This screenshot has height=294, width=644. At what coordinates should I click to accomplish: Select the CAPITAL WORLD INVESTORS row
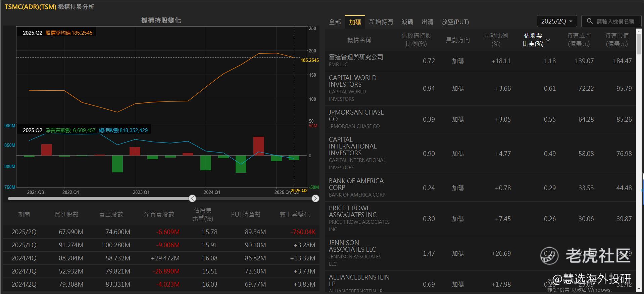click(x=480, y=88)
